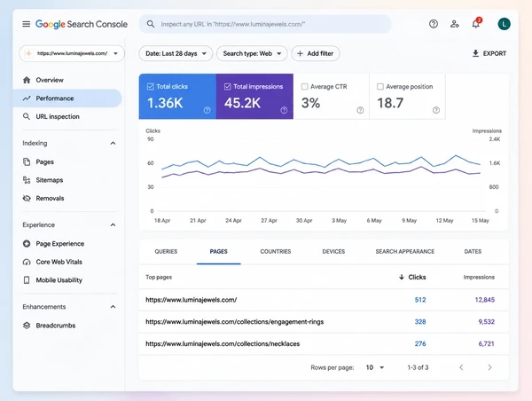This screenshot has height=401, width=532.
Task: Go to next page of table results
Action: pos(489,367)
